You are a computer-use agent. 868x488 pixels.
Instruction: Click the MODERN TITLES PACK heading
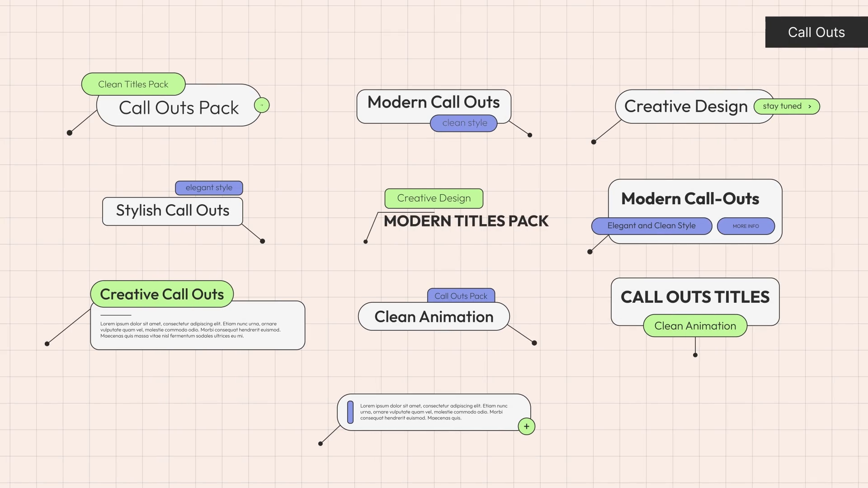click(466, 221)
